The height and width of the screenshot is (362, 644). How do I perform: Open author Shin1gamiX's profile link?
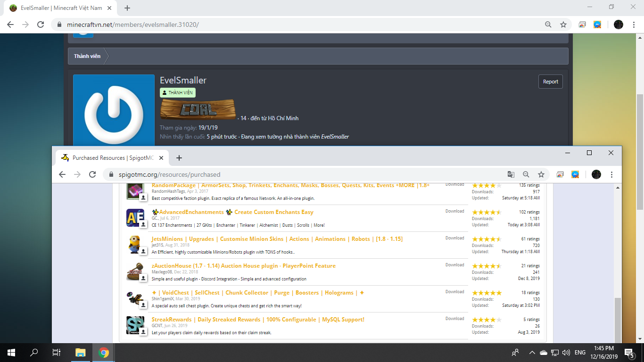[163, 299]
